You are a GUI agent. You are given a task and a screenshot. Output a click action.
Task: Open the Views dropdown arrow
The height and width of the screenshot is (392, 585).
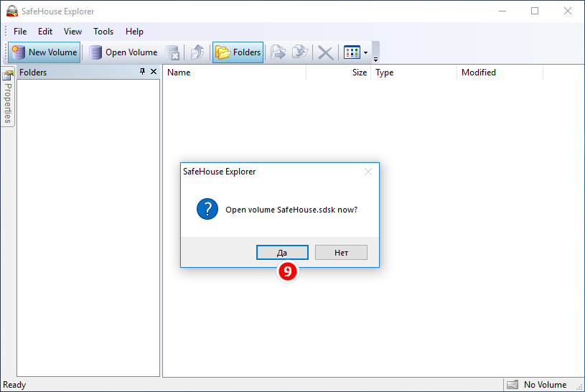(365, 52)
